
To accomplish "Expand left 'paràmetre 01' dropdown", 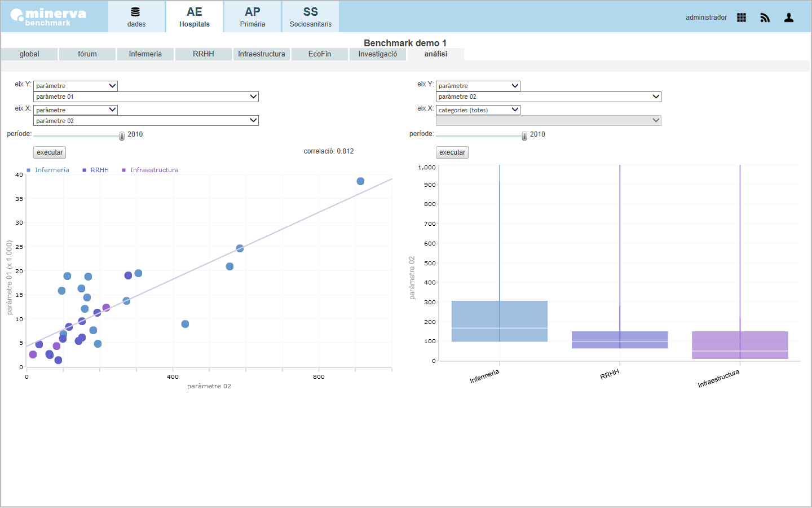I will coord(146,97).
